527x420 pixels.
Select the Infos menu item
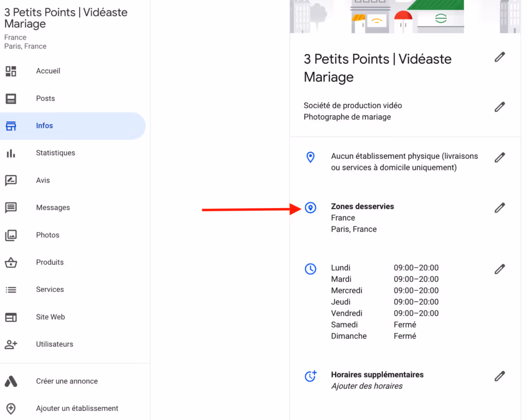pos(73,126)
